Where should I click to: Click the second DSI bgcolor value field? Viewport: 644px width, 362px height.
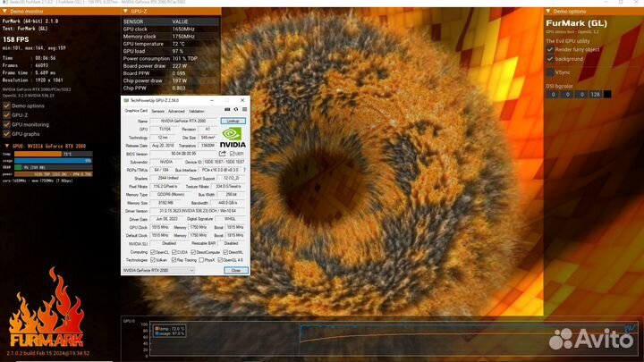tap(568, 95)
